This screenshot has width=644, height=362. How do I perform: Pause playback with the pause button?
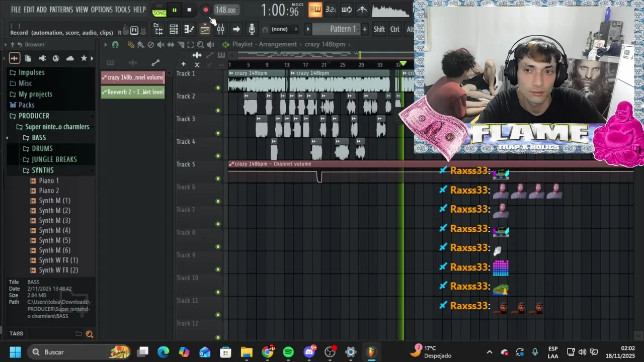tap(174, 10)
